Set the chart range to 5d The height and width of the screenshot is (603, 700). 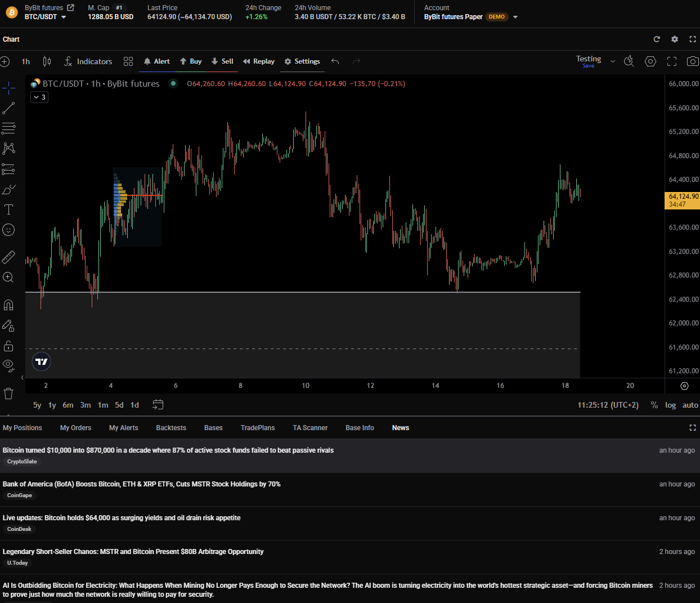tap(119, 405)
